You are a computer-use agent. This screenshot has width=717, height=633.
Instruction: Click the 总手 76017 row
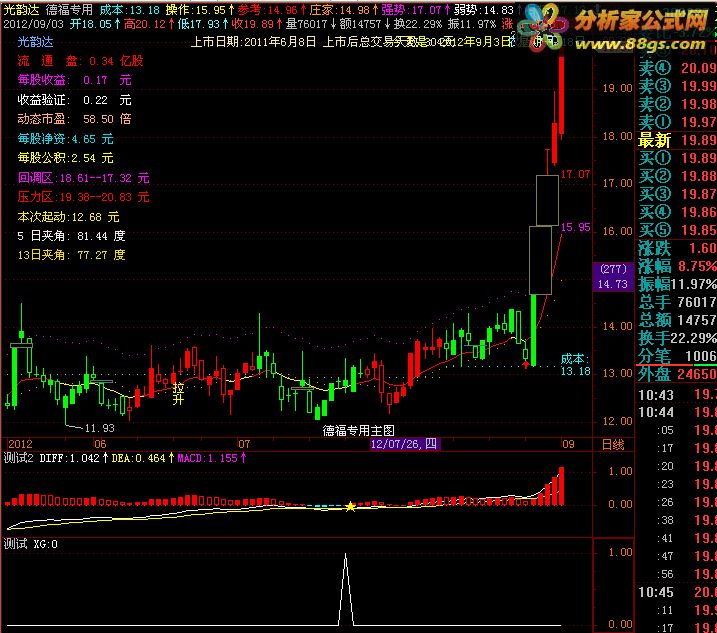tap(677, 302)
